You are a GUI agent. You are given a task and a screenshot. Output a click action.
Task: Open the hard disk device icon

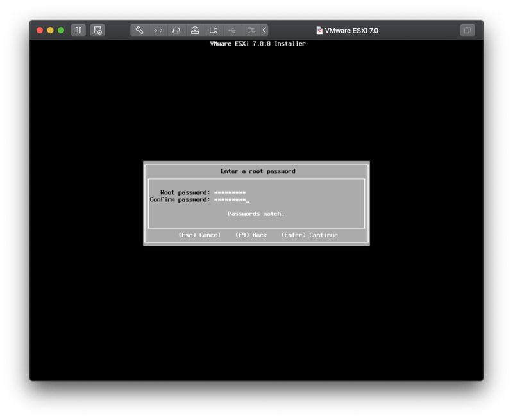pos(176,30)
